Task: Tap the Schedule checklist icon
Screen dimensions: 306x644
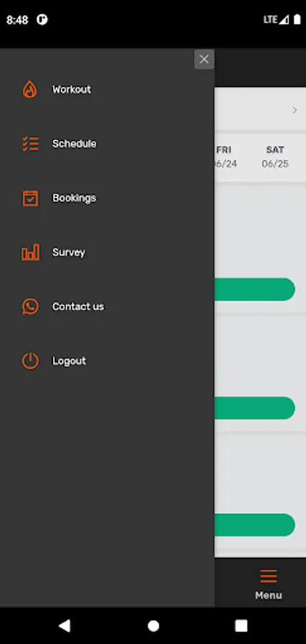Action: click(30, 144)
